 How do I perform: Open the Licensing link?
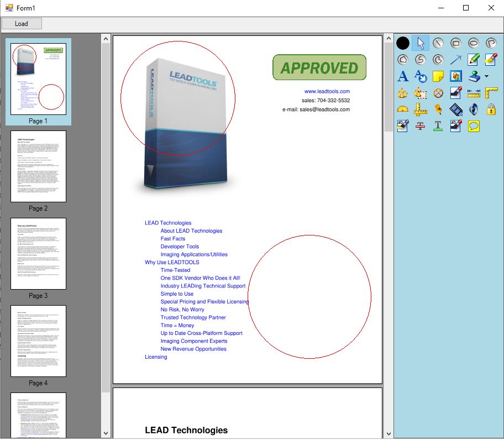tap(156, 357)
